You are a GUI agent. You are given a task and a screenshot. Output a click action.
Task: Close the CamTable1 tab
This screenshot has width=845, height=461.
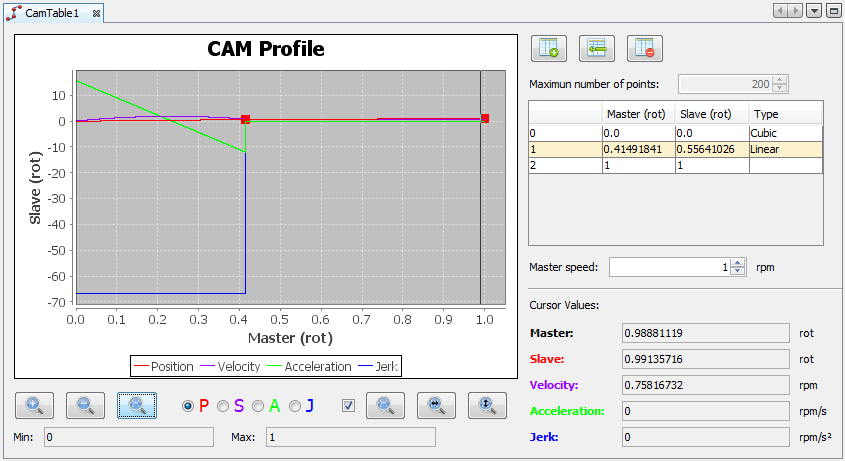coord(96,13)
